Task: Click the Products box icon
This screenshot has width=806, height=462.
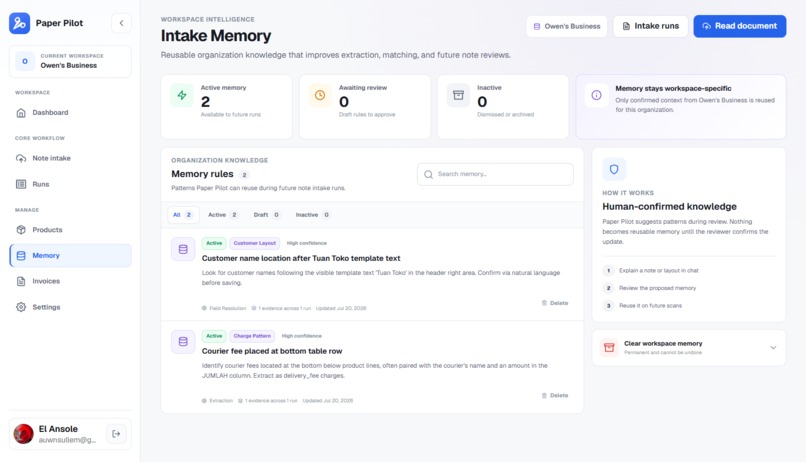Action: (21, 230)
